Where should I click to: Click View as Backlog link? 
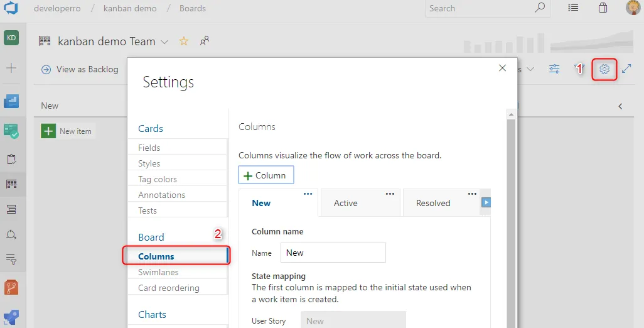coord(80,69)
